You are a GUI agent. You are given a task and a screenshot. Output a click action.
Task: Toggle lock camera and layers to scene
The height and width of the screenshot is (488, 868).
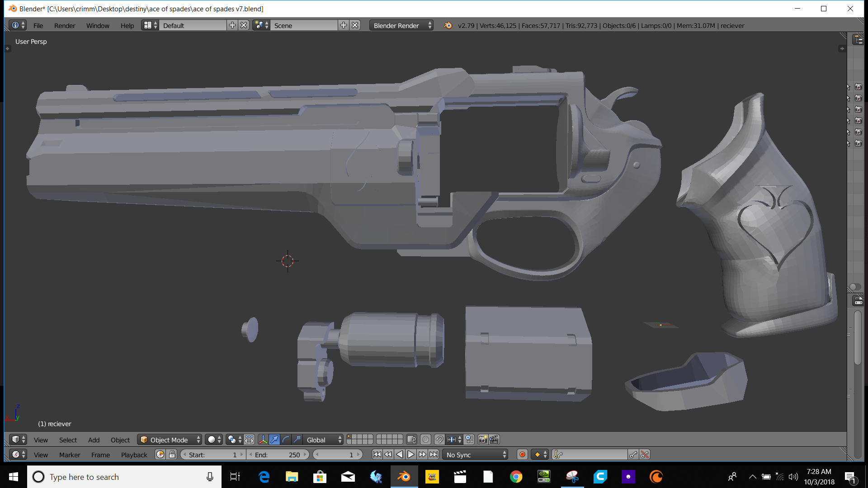coord(411,440)
